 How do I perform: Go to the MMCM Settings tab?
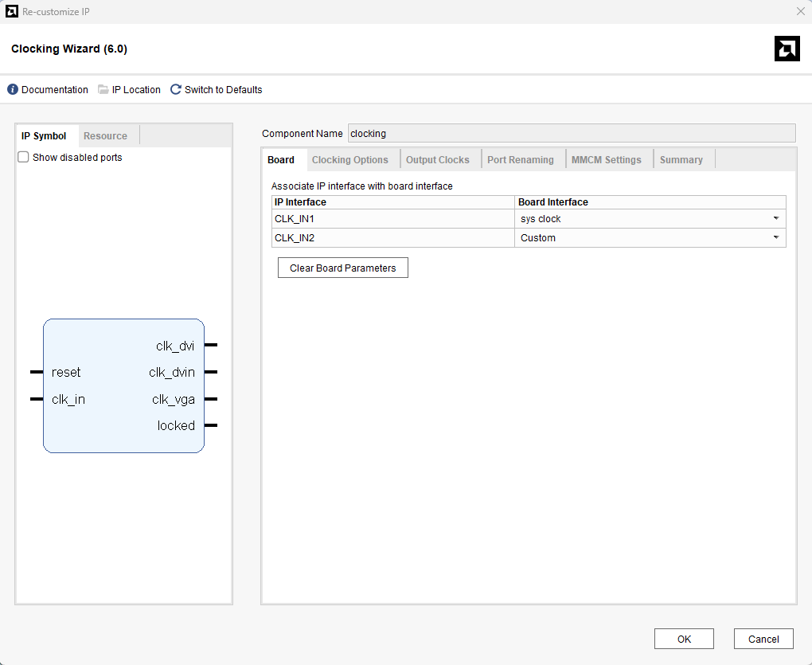pyautogui.click(x=606, y=160)
